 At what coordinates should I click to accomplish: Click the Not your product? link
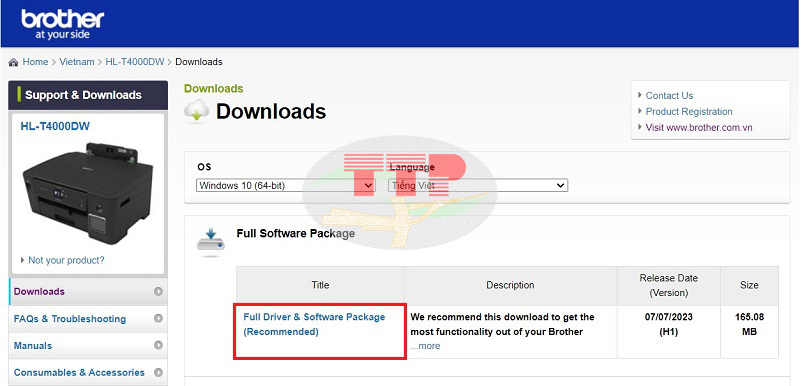(x=66, y=261)
